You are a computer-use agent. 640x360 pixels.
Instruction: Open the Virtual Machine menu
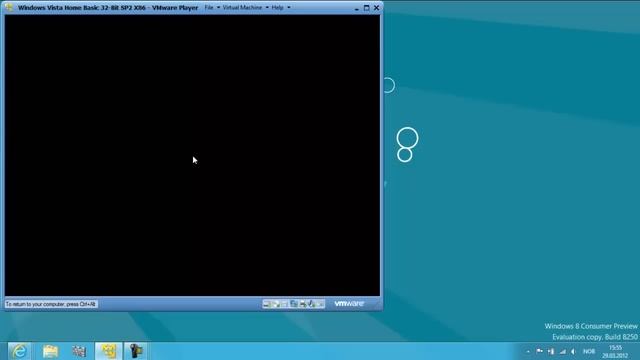click(x=242, y=7)
